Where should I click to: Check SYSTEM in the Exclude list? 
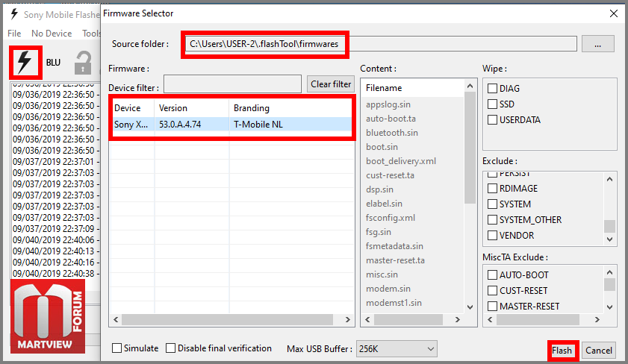tap(492, 204)
